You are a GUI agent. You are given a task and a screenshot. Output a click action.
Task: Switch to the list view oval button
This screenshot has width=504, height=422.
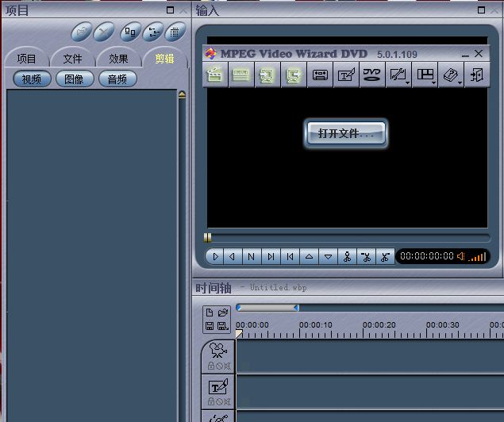coord(152,32)
